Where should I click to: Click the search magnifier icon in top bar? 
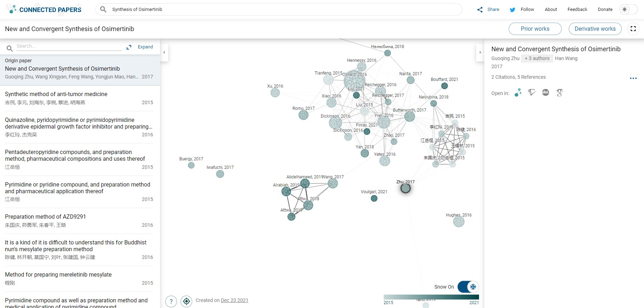tap(103, 10)
